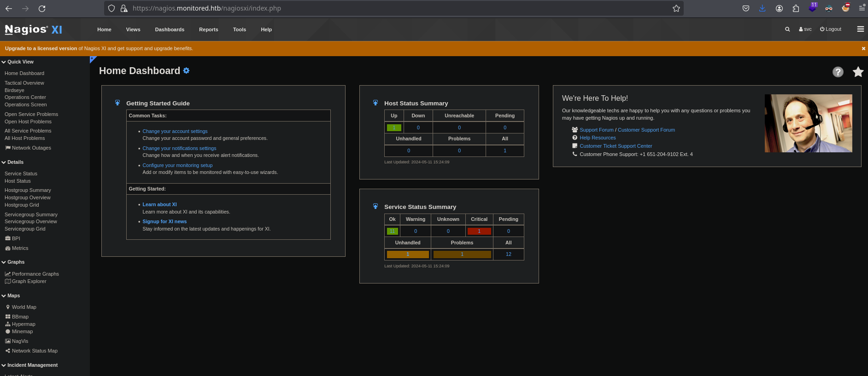Open the Dashboards menu
Image resolution: width=868 pixels, height=376 pixels.
point(170,29)
